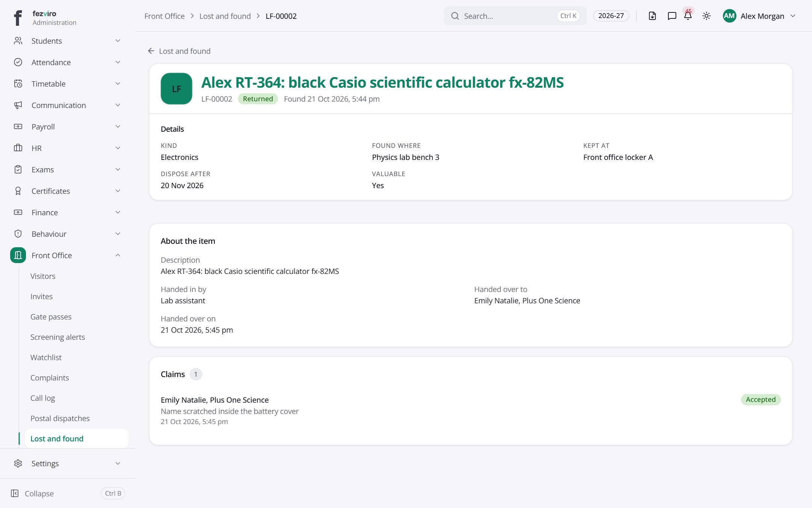Focus the Search input field
Screen dimensions: 812x508
coord(515,16)
